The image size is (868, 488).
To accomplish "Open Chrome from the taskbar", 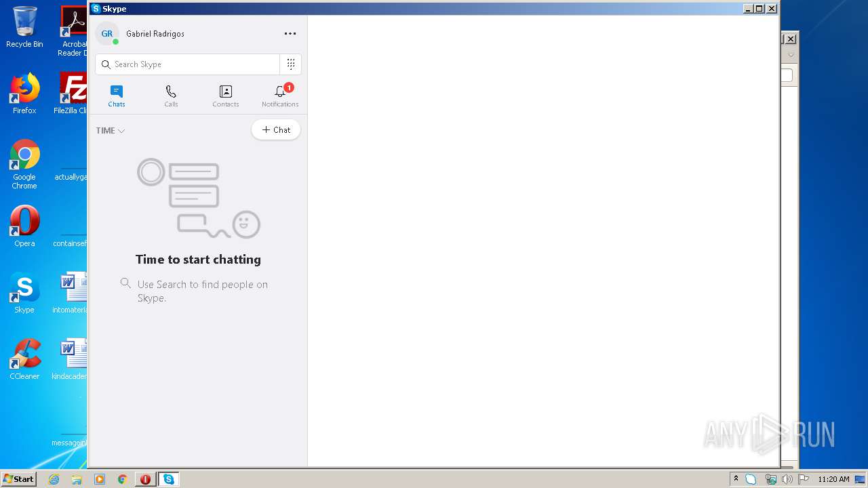I will [123, 479].
